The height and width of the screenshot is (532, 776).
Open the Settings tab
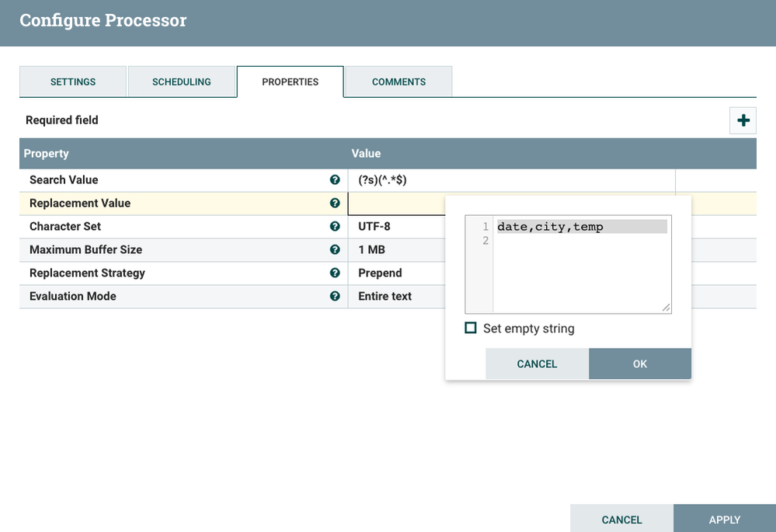[73, 82]
